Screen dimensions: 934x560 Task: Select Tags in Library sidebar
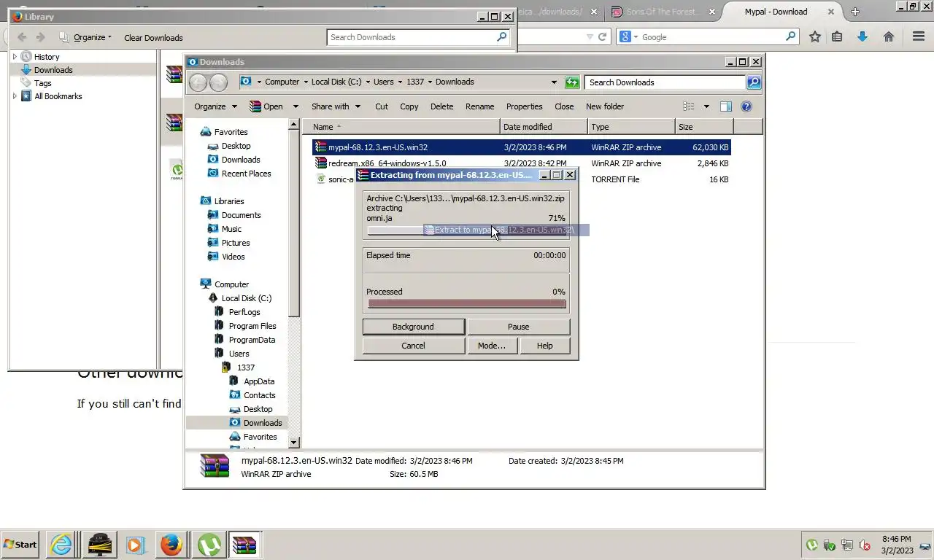point(42,83)
